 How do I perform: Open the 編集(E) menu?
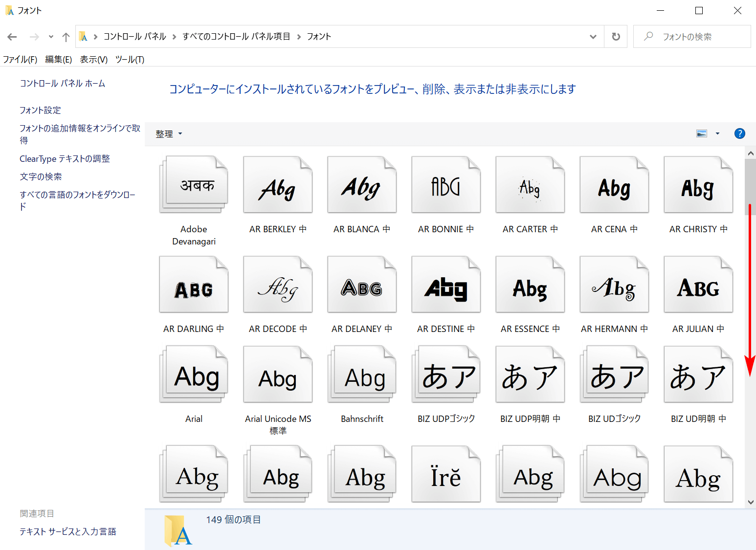(59, 60)
